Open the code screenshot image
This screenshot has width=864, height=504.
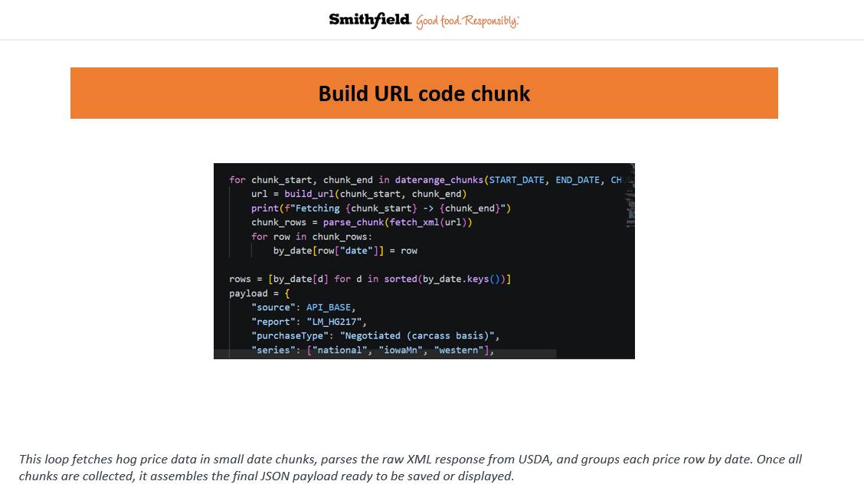[x=424, y=261]
